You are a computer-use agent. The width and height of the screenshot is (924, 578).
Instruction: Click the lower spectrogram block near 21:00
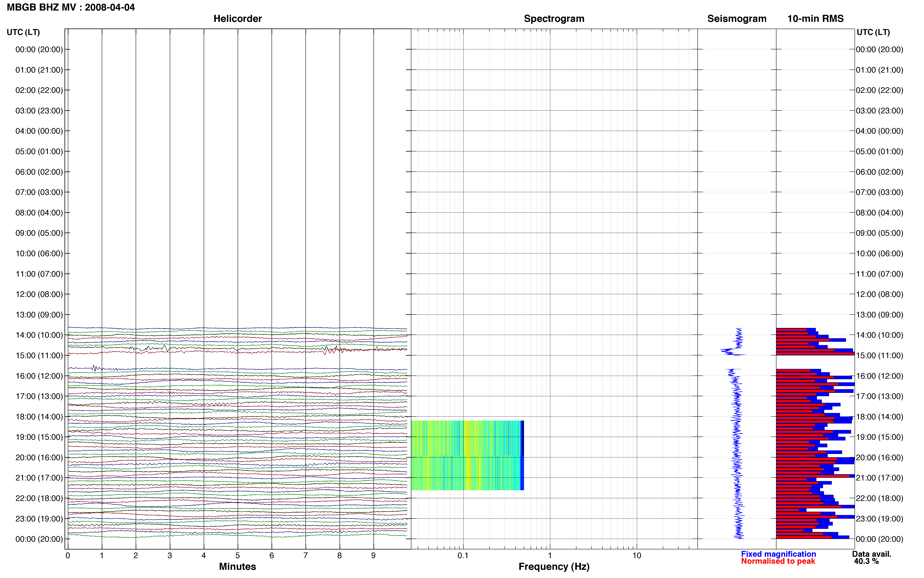point(467,473)
